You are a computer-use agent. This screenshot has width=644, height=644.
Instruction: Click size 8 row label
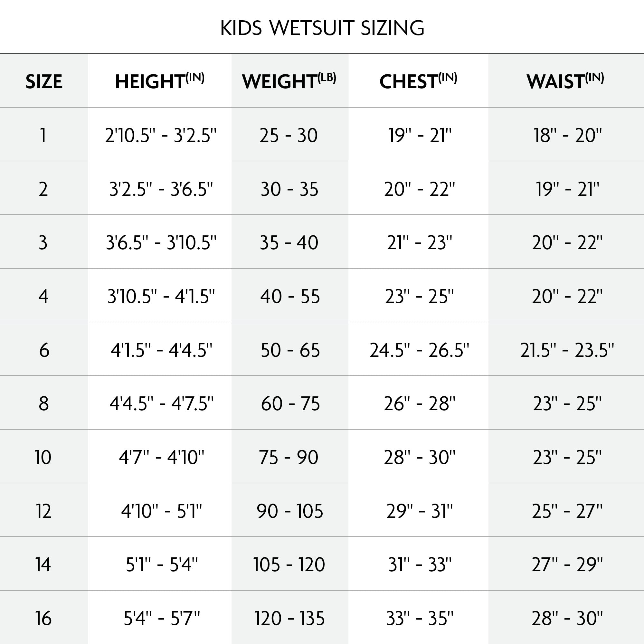tap(44, 404)
